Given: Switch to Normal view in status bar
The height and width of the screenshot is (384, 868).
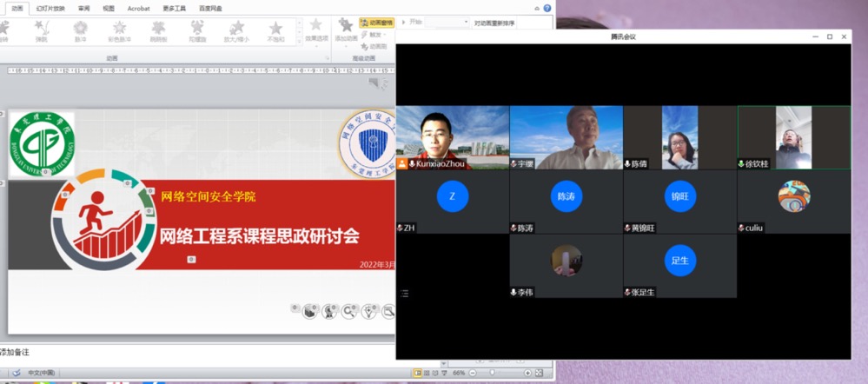Looking at the screenshot, I should pos(418,373).
